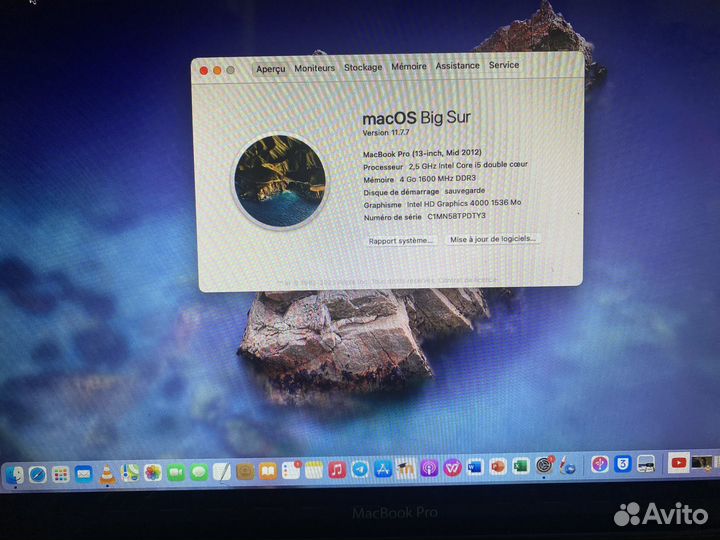Open the Maps app icon
The width and height of the screenshot is (720, 540).
pos(130,473)
